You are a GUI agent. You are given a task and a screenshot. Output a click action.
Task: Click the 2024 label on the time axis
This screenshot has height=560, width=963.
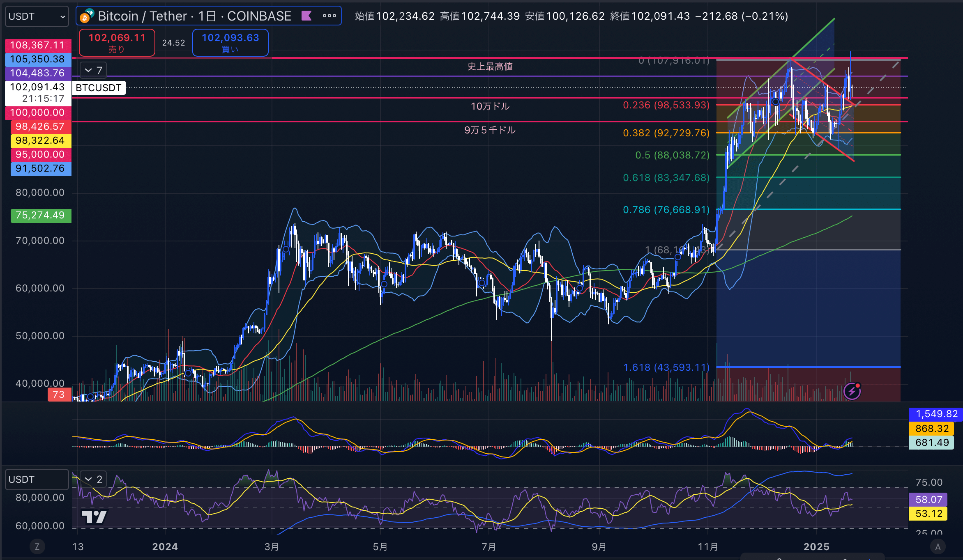pos(165,547)
